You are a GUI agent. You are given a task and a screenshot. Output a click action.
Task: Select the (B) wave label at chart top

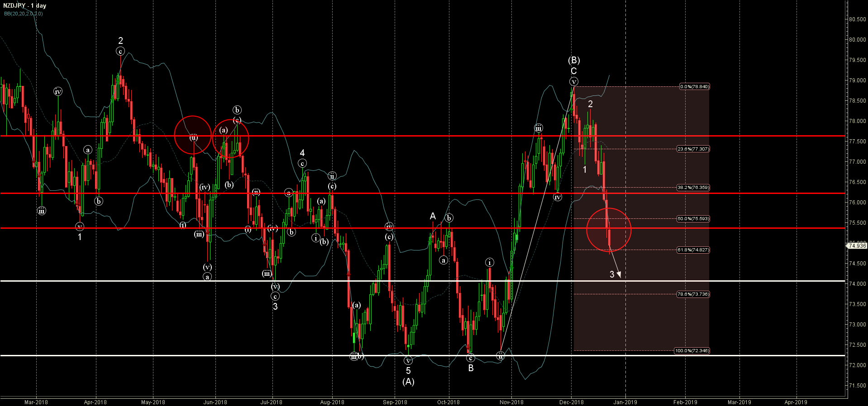point(574,60)
